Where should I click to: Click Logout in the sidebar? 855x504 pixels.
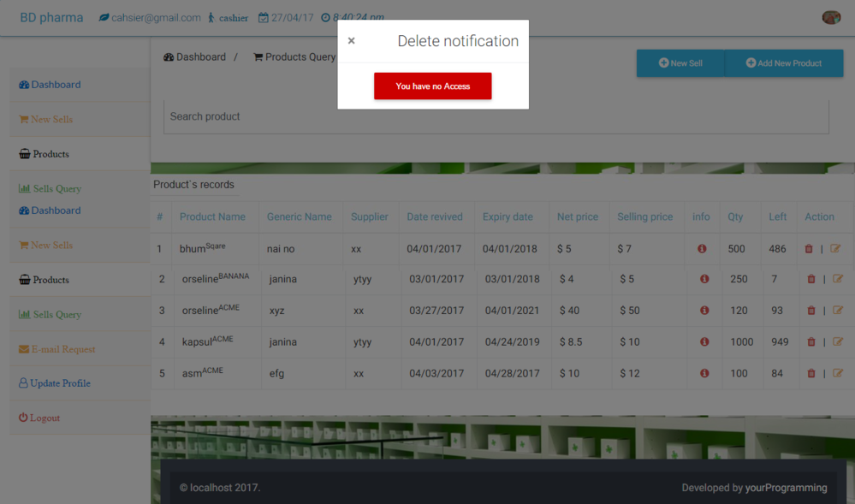(39, 418)
